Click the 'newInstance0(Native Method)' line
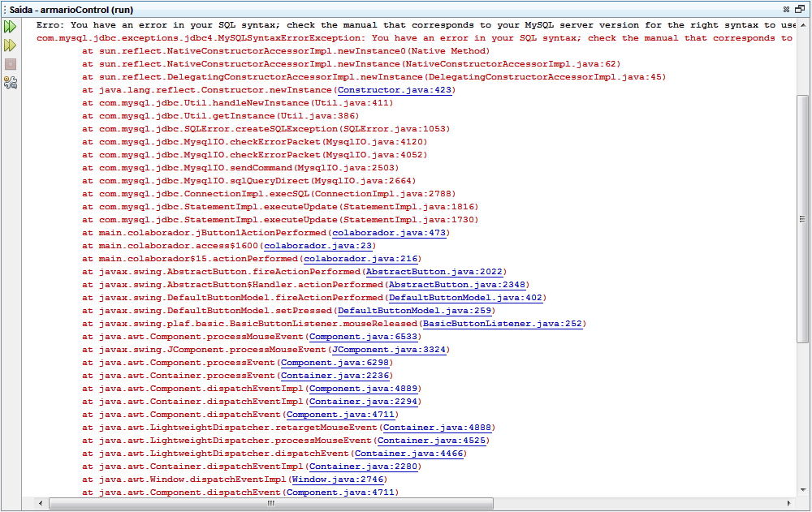The image size is (812, 512). [x=286, y=51]
